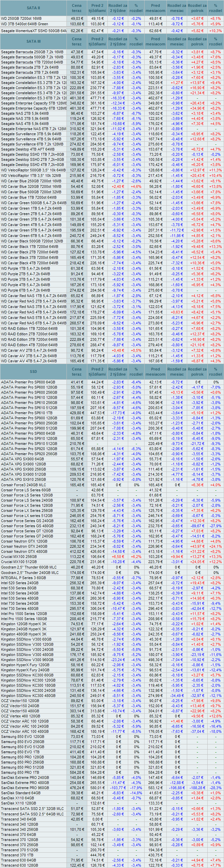
Task: Click Goodram 2,5" Thunder 60GB MLC name
Action: (x=29, y=568)
